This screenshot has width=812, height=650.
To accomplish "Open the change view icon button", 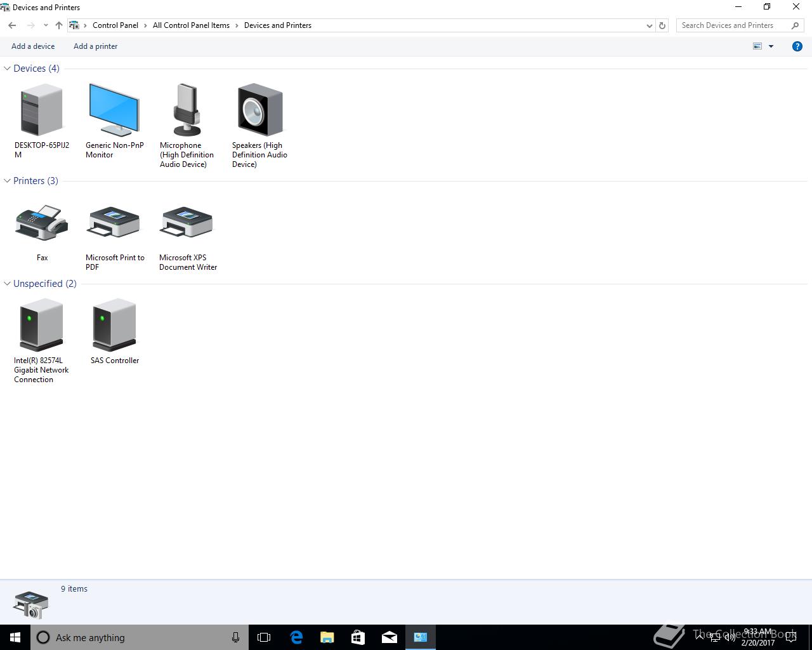I will tap(757, 46).
